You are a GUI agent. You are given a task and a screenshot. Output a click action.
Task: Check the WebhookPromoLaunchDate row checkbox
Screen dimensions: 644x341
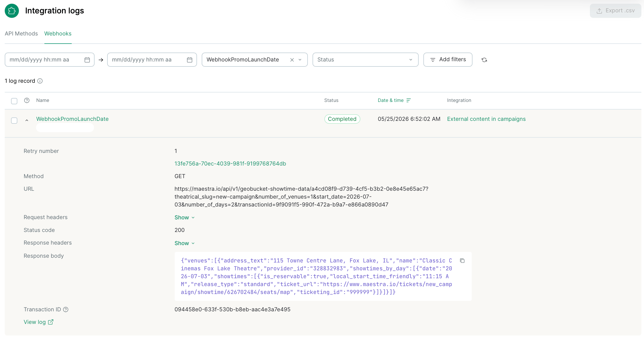(14, 121)
